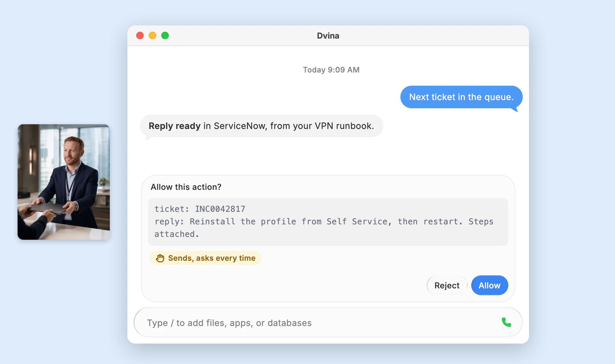This screenshot has height=364, width=615.
Task: Reject the proposed ticket reply
Action: point(447,285)
